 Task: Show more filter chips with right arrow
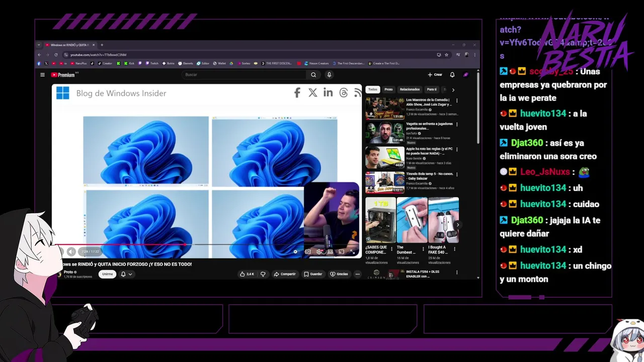[453, 89]
